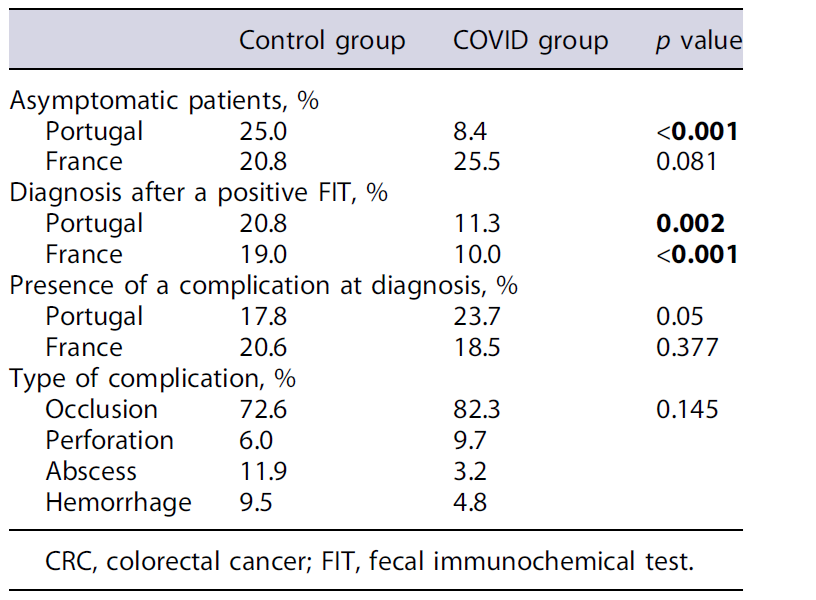This screenshot has height=600, width=816.
Task: Click the "Control group" column header
Action: (x=321, y=41)
